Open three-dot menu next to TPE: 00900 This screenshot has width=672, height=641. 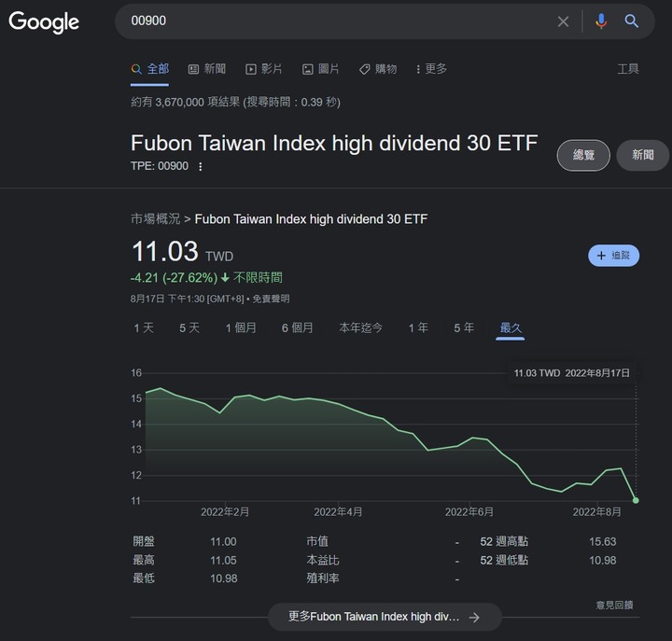[200, 167]
